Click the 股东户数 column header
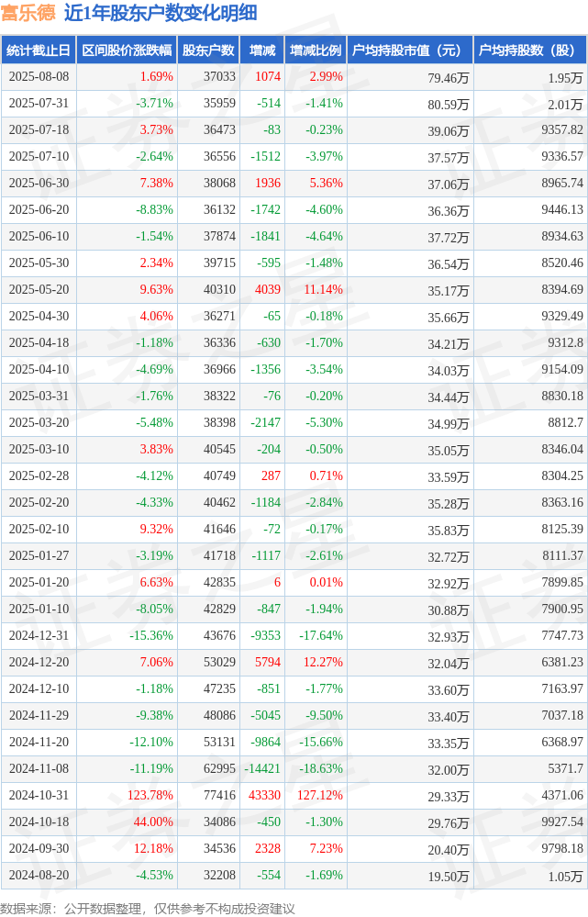Image resolution: width=588 pixels, height=917 pixels. click(x=208, y=50)
